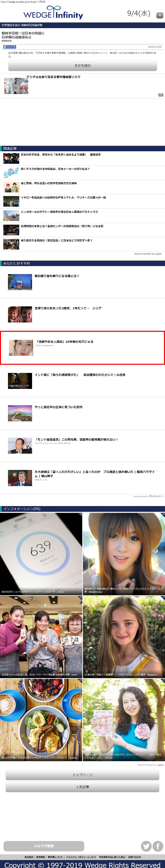Click the Recommended by popIn label

pos(148,254)
